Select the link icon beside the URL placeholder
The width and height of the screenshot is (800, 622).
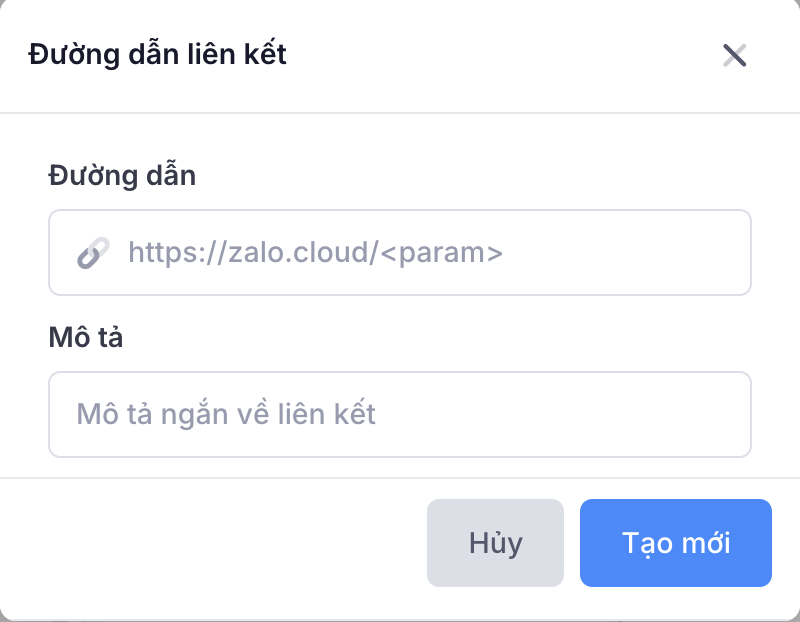pos(93,254)
